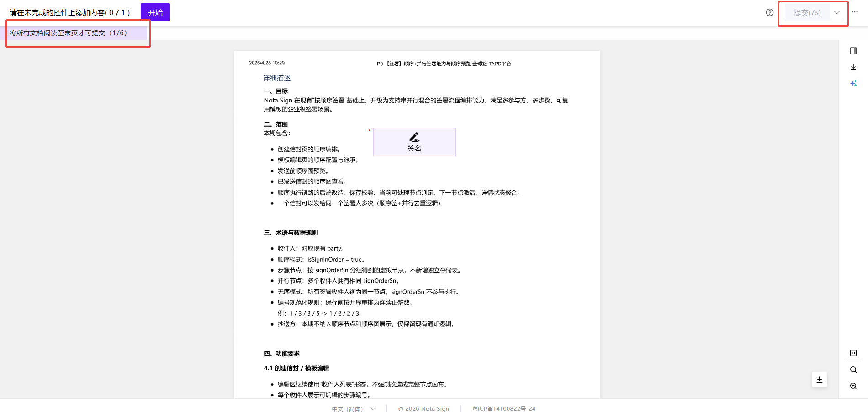Click the 请在未完成的控件上添加内容 progress text
Viewport: 868px width, 412px height.
[x=70, y=12]
